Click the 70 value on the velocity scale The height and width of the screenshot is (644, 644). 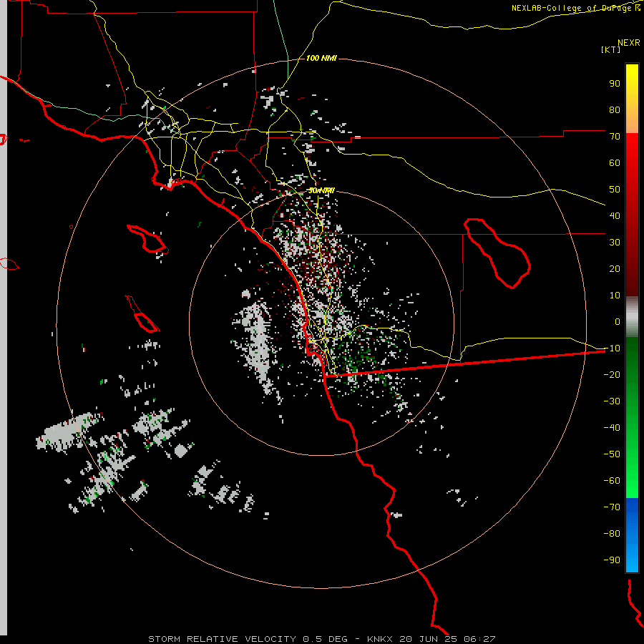[615, 137]
